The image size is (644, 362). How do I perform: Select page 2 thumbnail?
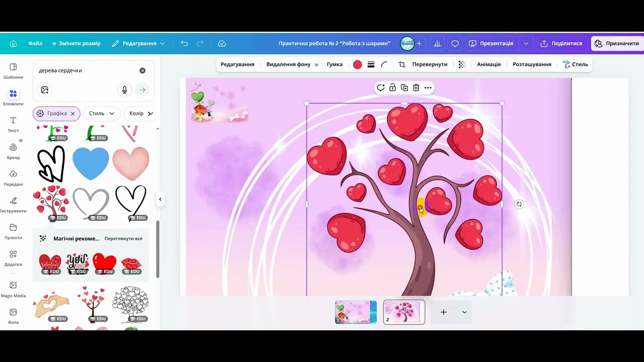tap(404, 312)
